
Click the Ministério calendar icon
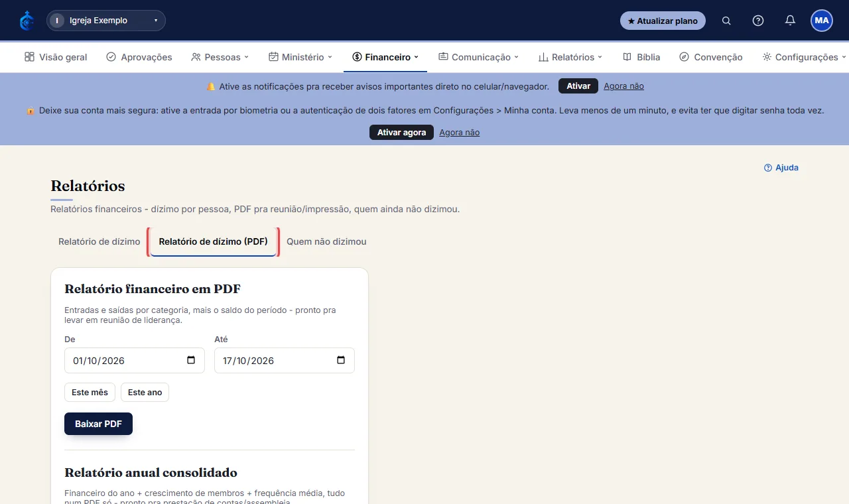pos(273,57)
